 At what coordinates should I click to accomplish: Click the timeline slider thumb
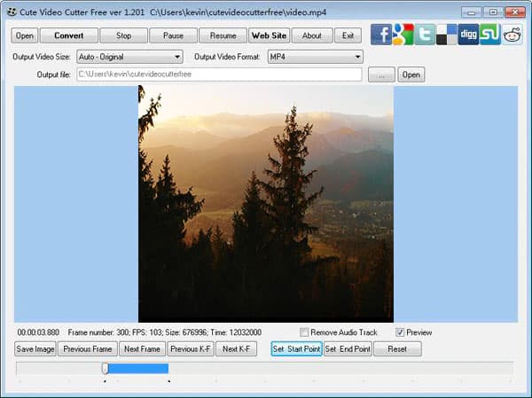105,368
